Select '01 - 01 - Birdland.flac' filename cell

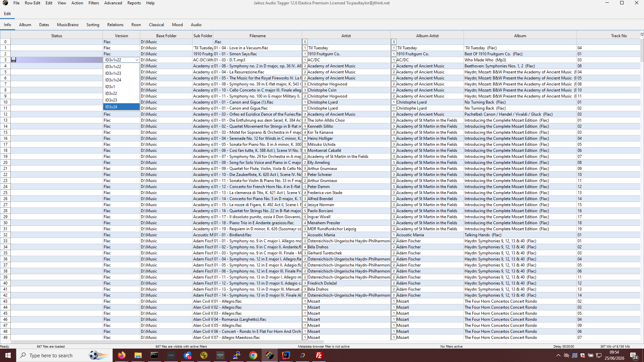pos(258,235)
